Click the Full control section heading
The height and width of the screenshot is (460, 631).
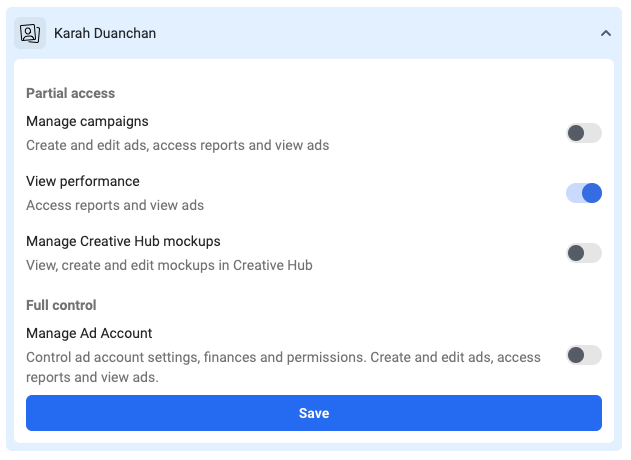(x=61, y=305)
